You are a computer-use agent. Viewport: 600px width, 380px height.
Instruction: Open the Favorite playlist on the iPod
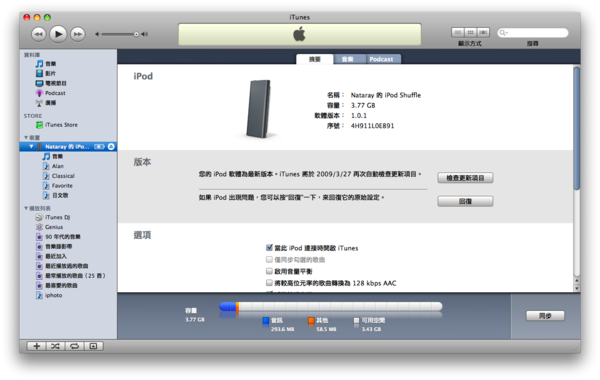tap(57, 186)
